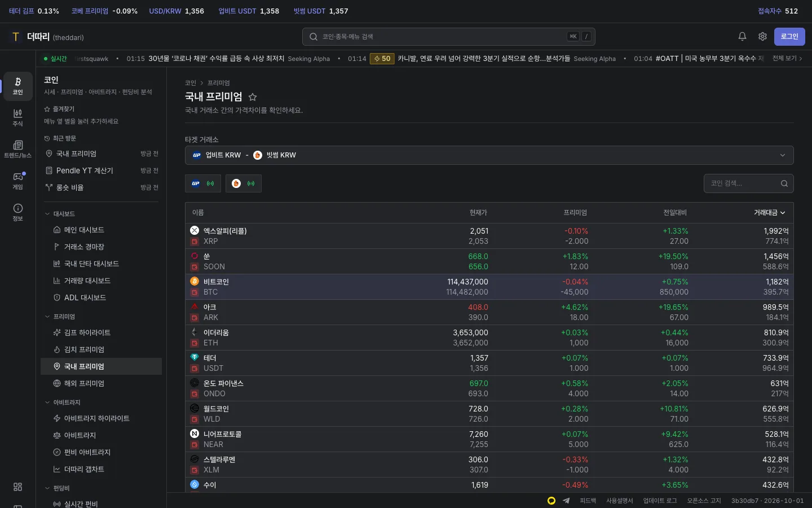Open the 오픈소스 고지 footer link
812x508 pixels.
(x=704, y=501)
